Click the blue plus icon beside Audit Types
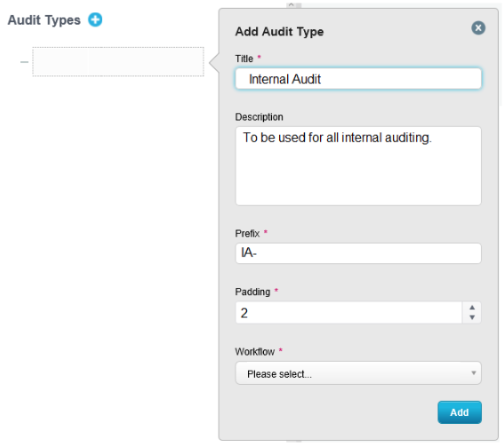This screenshot has width=504, height=447. tap(95, 20)
